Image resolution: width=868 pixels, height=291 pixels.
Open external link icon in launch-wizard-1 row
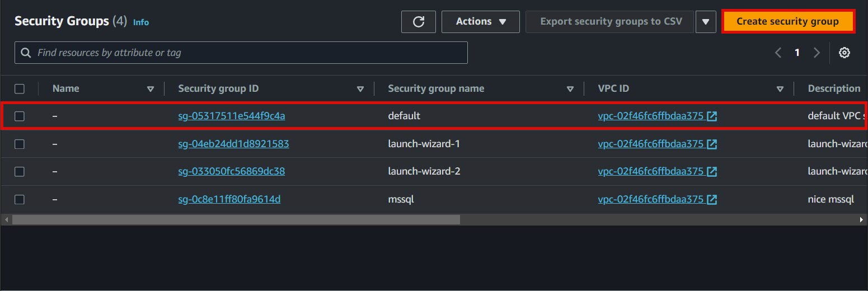point(712,144)
